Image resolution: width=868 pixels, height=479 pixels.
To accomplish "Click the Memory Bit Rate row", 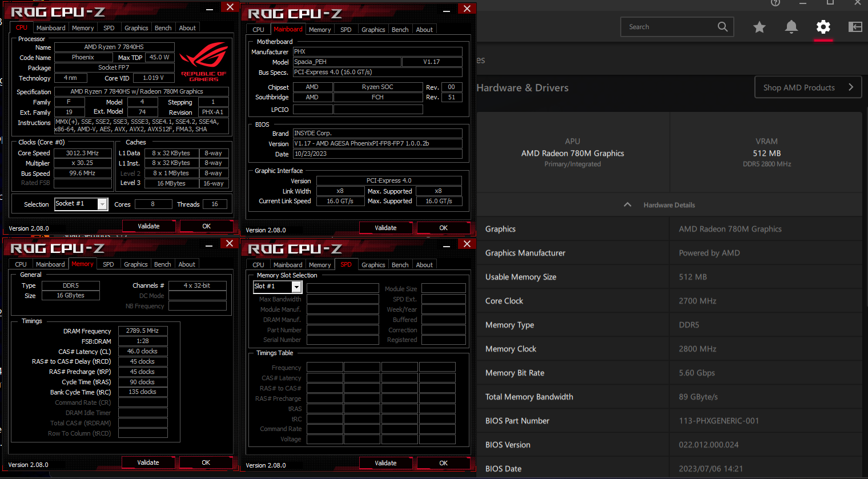I will pyautogui.click(x=669, y=373).
